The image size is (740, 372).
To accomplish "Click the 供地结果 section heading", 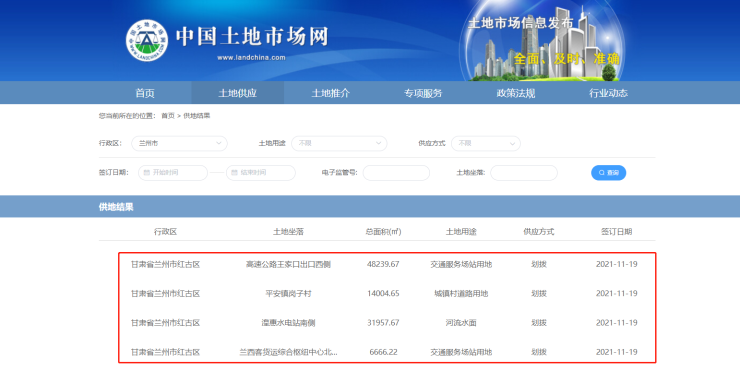I will 116,207.
